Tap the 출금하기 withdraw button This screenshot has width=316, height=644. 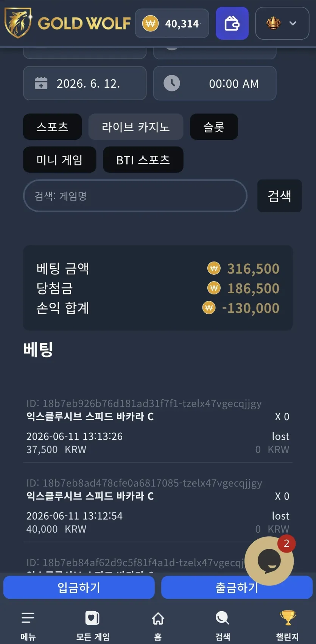[237, 587]
